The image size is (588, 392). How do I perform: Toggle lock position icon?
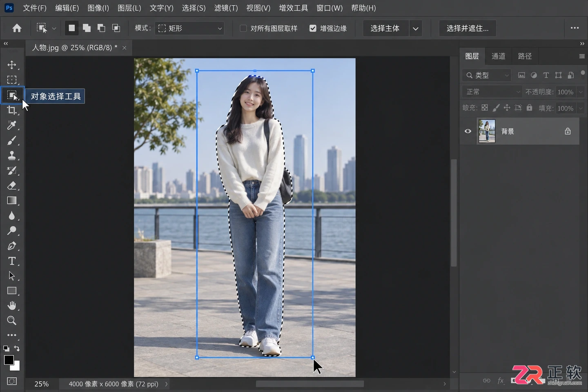click(507, 108)
